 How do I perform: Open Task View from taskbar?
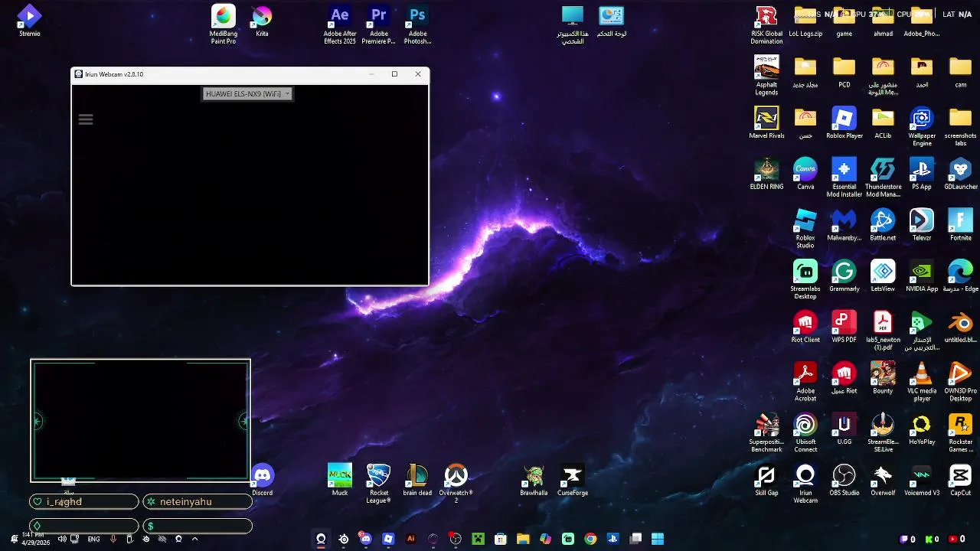tap(635, 539)
